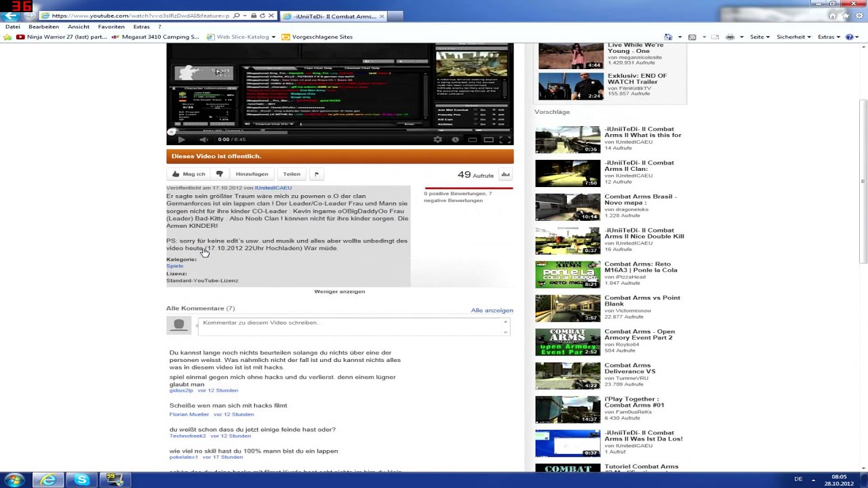The width and height of the screenshot is (868, 488).
Task: Flag the video as inappropriate
Action: click(x=316, y=174)
